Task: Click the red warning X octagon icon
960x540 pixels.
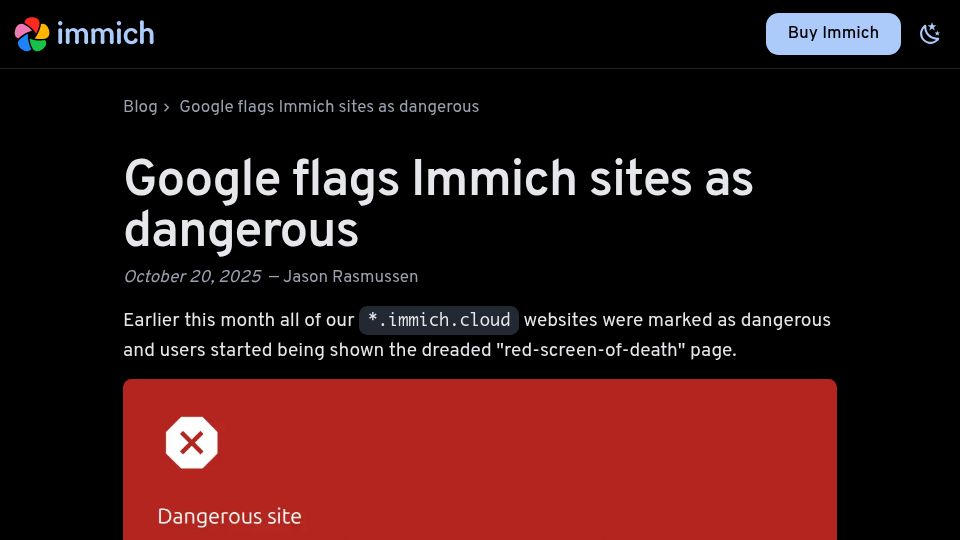Action: coord(192,443)
